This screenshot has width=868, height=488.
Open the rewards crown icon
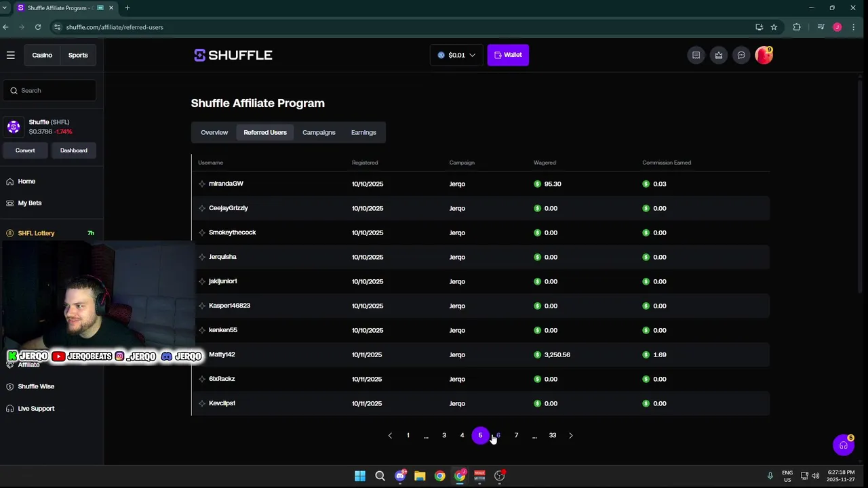pyautogui.click(x=719, y=55)
